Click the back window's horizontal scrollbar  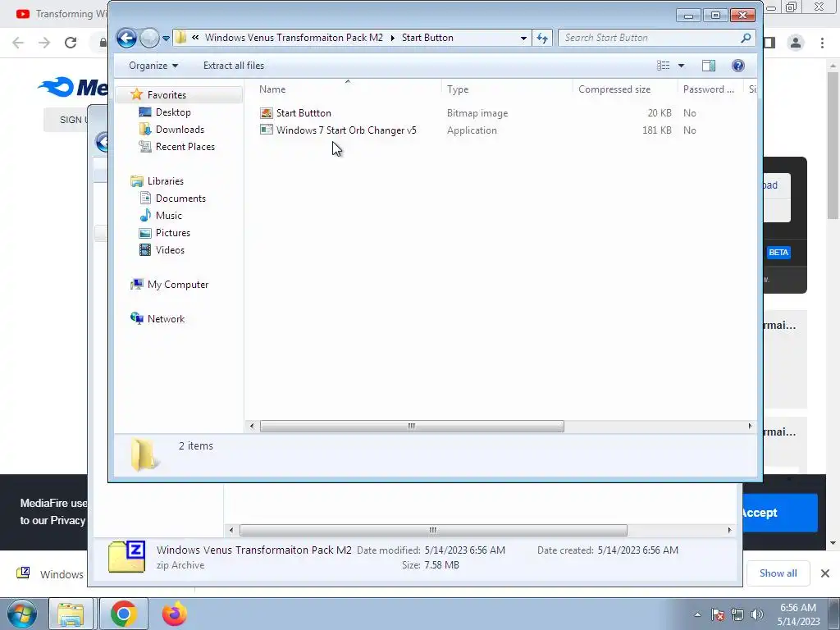(433, 531)
